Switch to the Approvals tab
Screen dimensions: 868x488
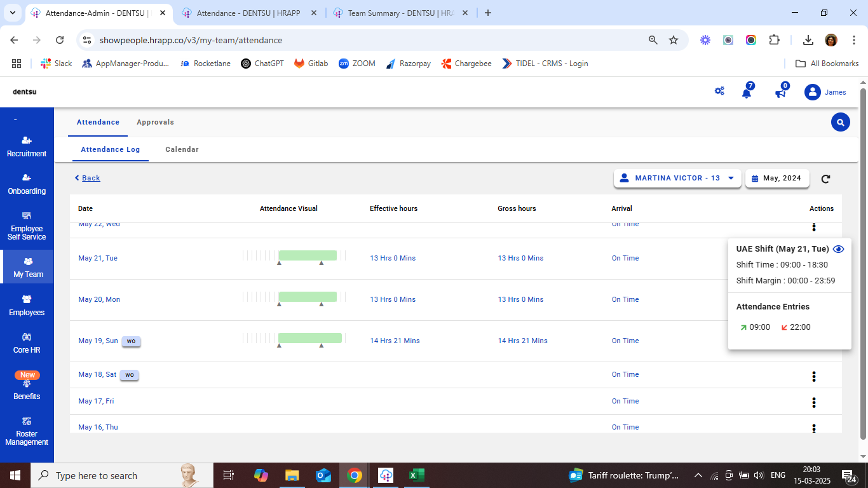(x=155, y=122)
